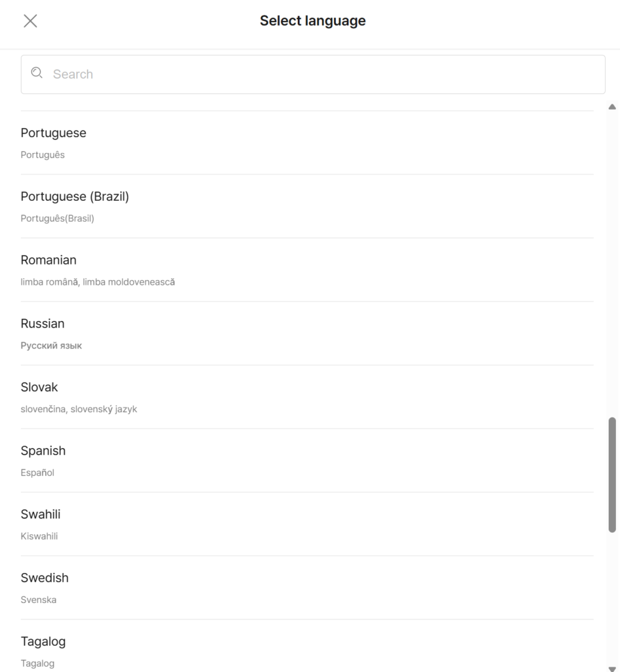Close the Select language dialog

coord(30,21)
